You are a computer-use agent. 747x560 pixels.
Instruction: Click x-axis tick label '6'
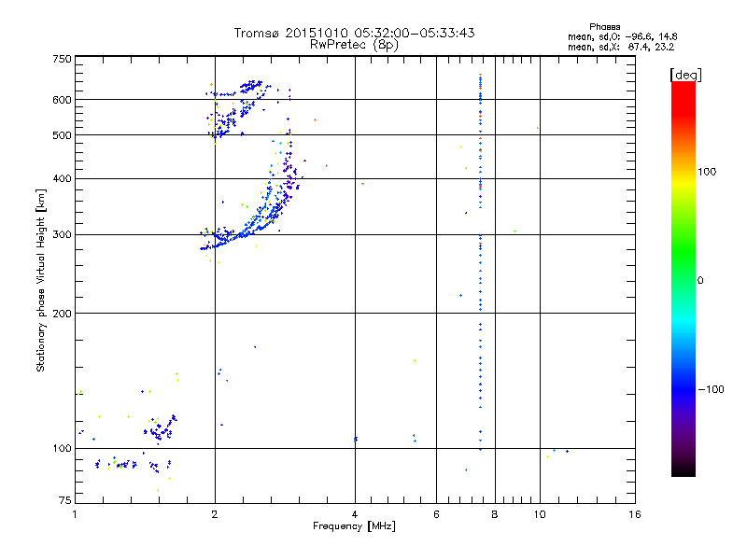tap(436, 514)
